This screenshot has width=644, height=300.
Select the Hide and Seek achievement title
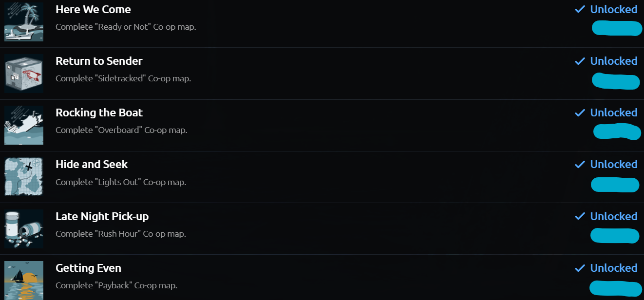[x=92, y=164]
